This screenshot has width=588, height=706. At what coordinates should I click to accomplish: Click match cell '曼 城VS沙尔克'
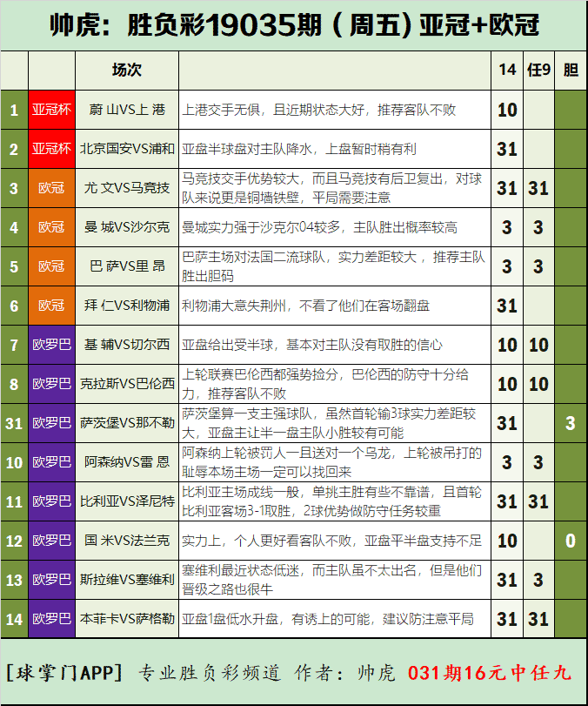(127, 227)
